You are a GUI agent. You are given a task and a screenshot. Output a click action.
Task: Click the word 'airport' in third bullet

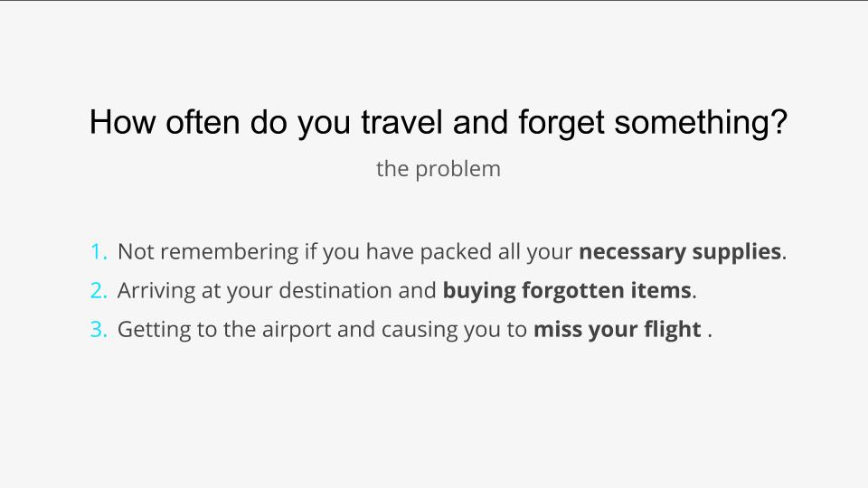pyautogui.click(x=297, y=331)
